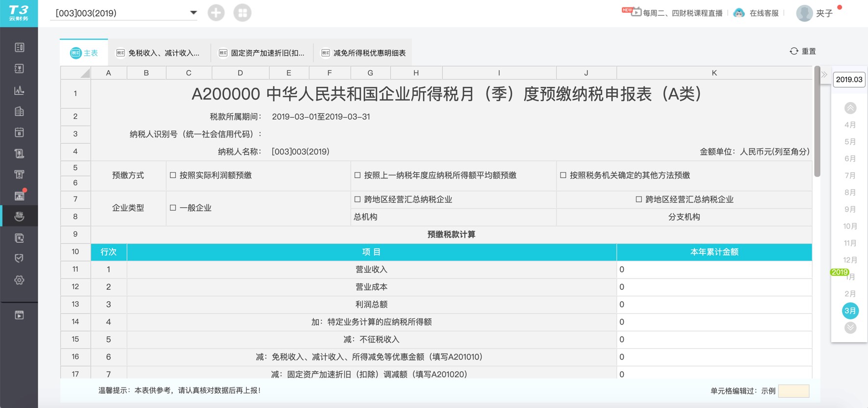This screenshot has width=868, height=408.
Task: Tick the 一般企业 checkbox
Action: tap(173, 208)
